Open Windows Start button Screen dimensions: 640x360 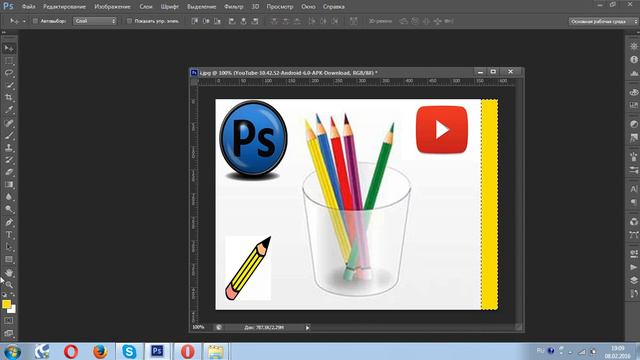12,352
